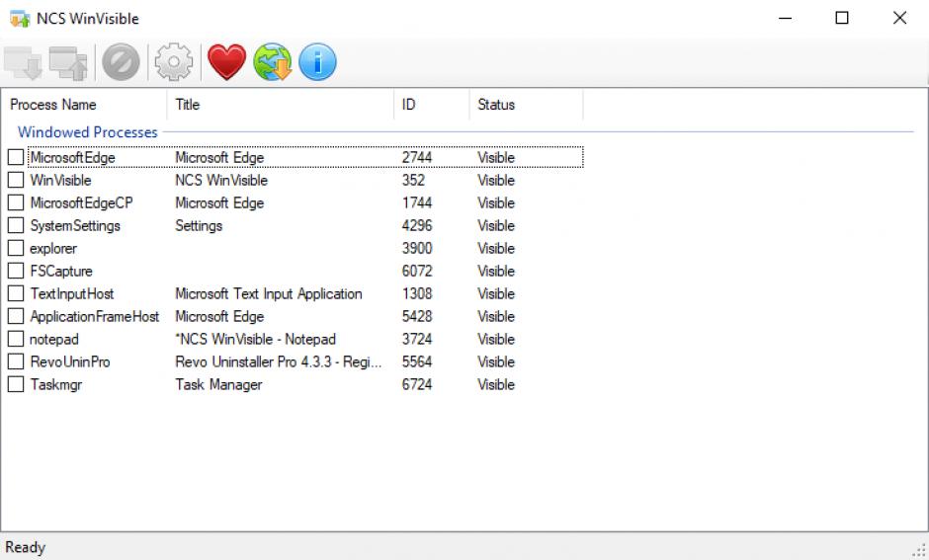Select the FSCapture checkbox
Viewport: 929px width, 560px height.
point(16,271)
